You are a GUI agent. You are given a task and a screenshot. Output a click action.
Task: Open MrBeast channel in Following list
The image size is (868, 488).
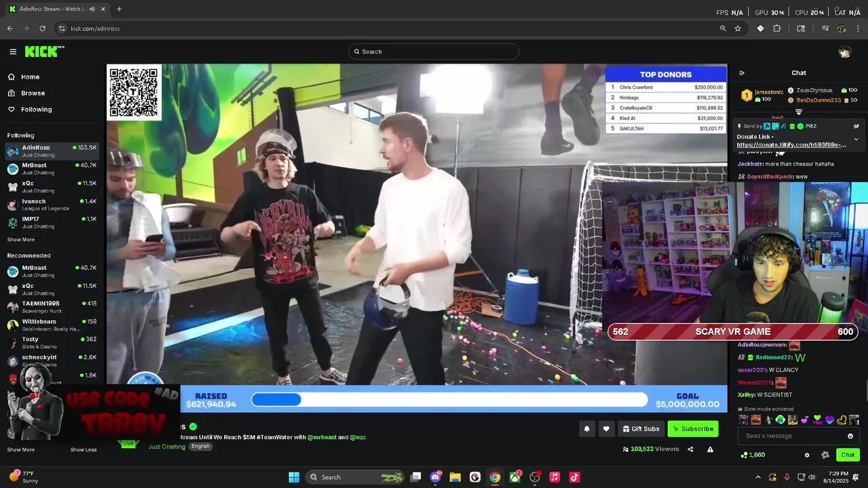point(52,168)
